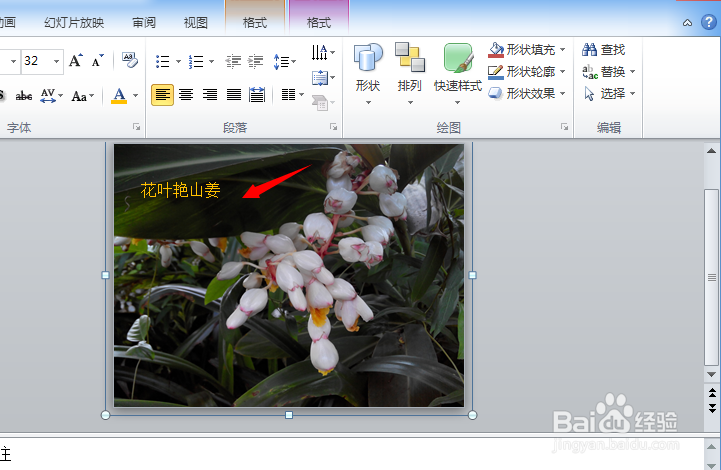The image size is (721, 470).
Task: Click the font size box showing 32
Action: tap(36, 61)
